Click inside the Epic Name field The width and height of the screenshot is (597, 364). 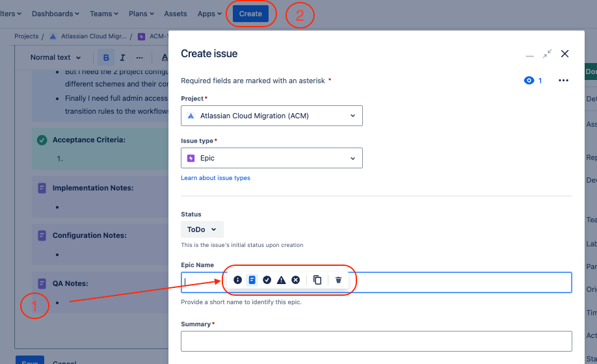(376, 282)
